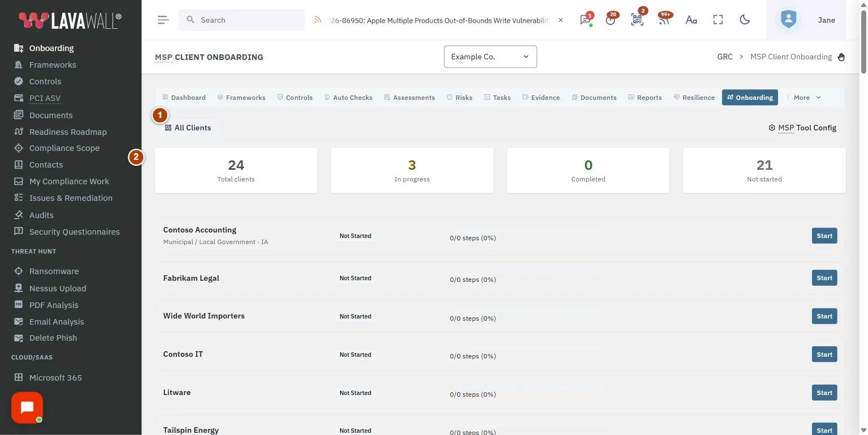868x435 pixels.
Task: Open Ransomware under Threat Hunt
Action: click(x=54, y=271)
